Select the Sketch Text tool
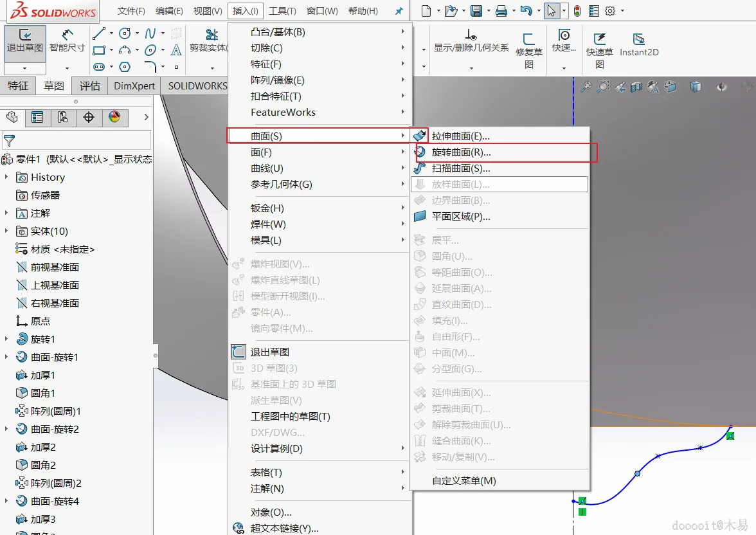Viewport: 756px width, 535px height. pos(176,50)
